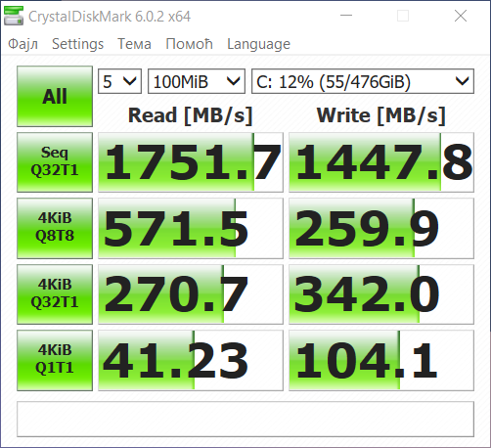Viewport: 491px width, 448px height.
Task: Start the Seq Q32T1 test
Action: point(55,162)
